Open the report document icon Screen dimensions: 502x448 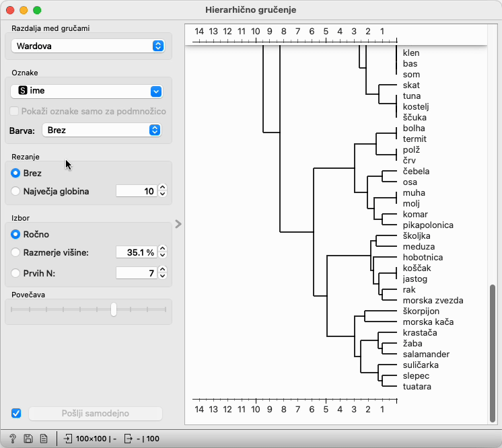(44, 439)
